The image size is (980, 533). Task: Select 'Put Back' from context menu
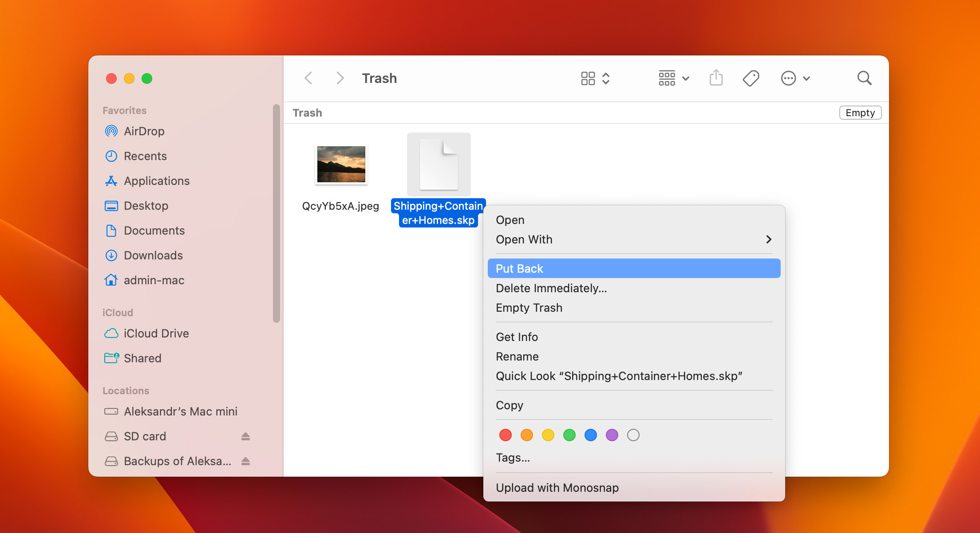coord(634,268)
